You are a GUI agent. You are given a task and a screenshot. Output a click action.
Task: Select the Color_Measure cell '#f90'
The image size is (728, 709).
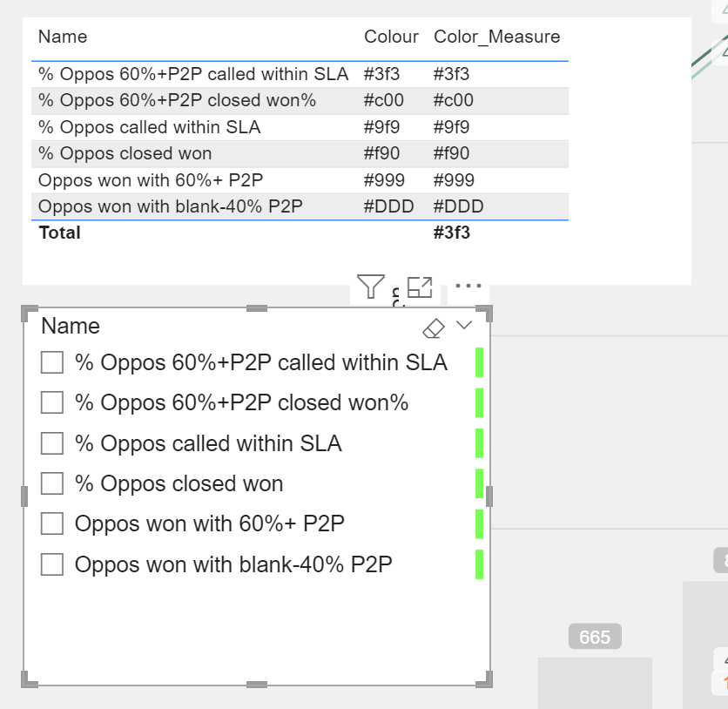click(451, 153)
